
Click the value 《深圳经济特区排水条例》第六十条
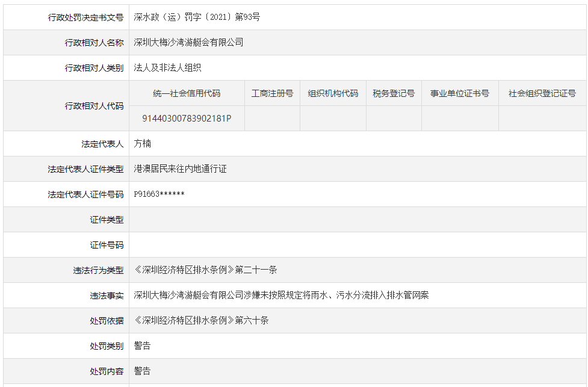pos(202,320)
